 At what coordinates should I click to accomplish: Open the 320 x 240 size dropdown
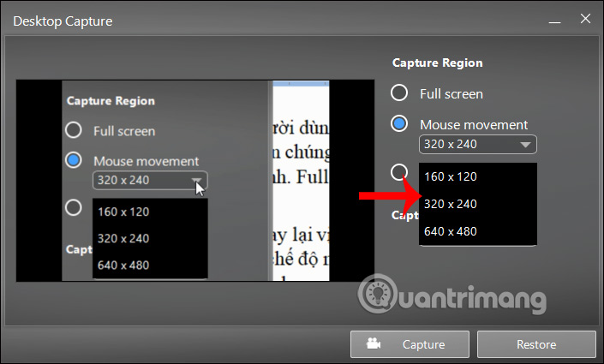(x=478, y=145)
